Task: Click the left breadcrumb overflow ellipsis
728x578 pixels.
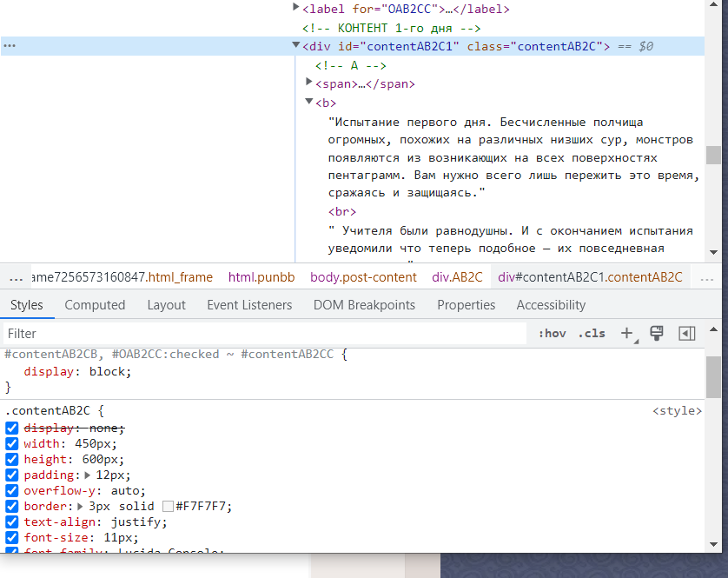Action: tap(16, 278)
